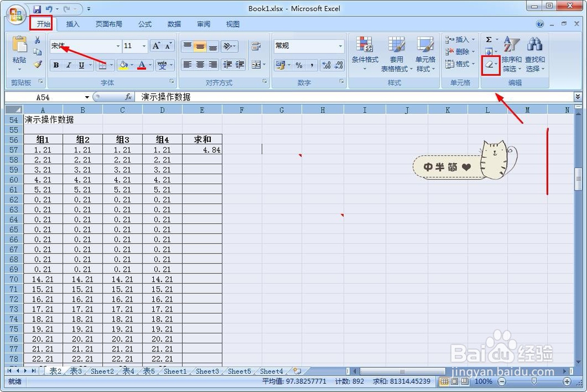Viewport: 587px width, 392px height.
Task: Open number format dropdown 常规
Action: pos(340,46)
